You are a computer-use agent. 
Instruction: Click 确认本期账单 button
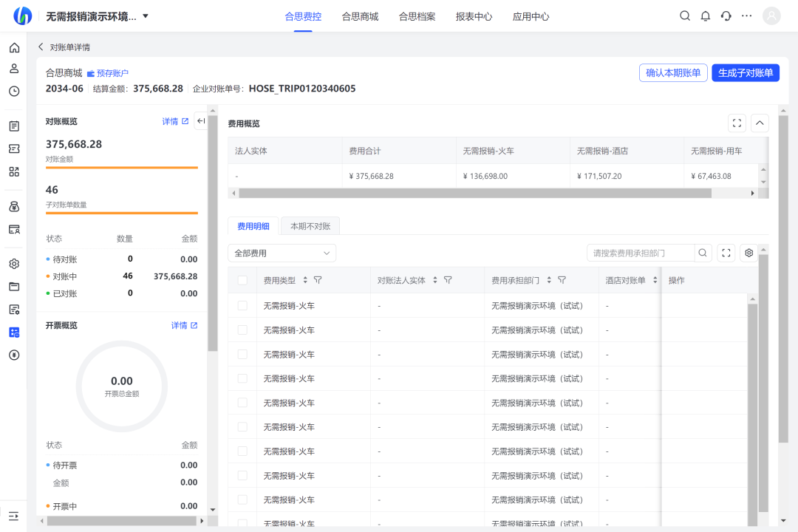coord(673,73)
